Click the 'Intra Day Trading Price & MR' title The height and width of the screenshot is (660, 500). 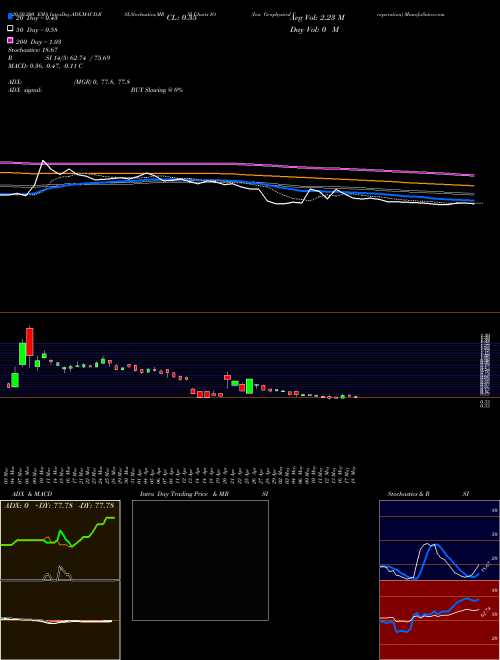pyautogui.click(x=185, y=494)
